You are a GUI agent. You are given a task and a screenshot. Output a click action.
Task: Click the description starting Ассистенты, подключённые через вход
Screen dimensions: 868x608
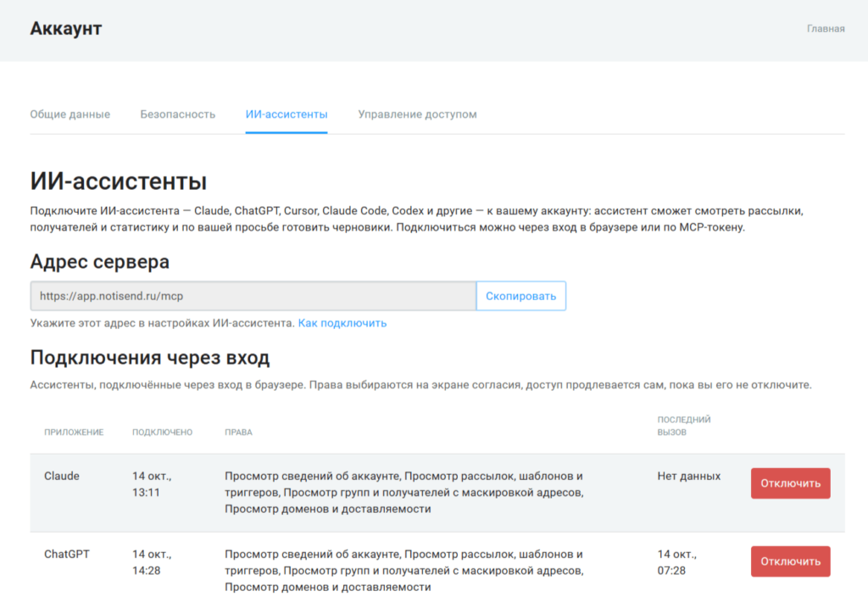pyautogui.click(x=420, y=384)
